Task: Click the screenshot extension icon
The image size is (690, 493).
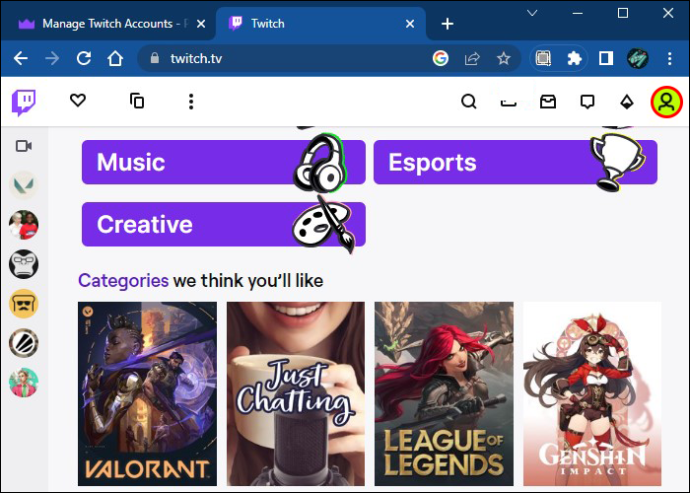Action: click(543, 58)
